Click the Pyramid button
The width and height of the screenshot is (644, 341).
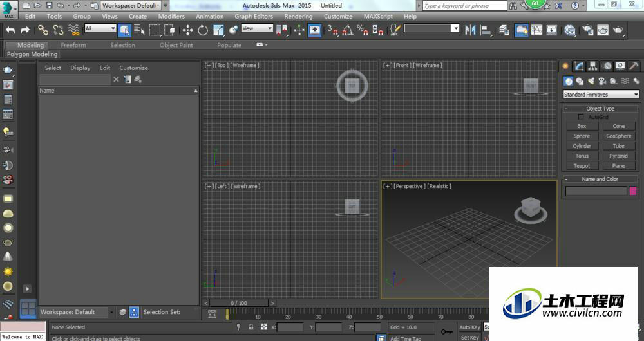click(618, 156)
